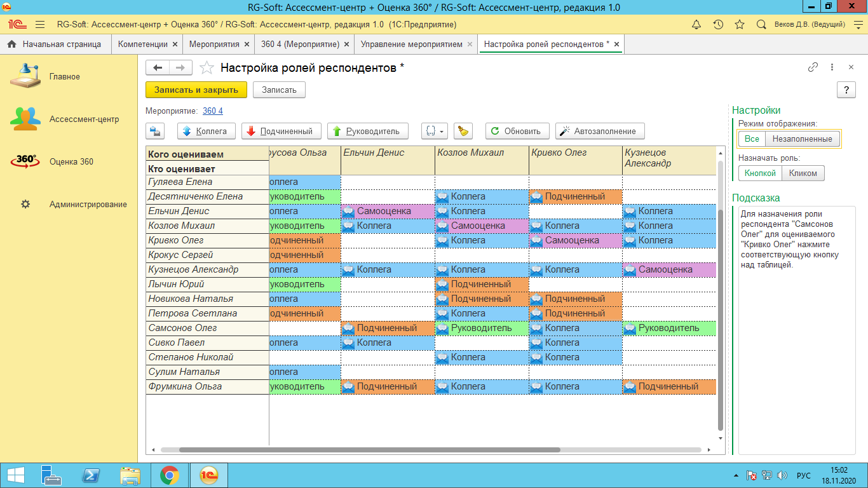
Task: Add the form to favorites with the star by the title
Action: (207, 68)
